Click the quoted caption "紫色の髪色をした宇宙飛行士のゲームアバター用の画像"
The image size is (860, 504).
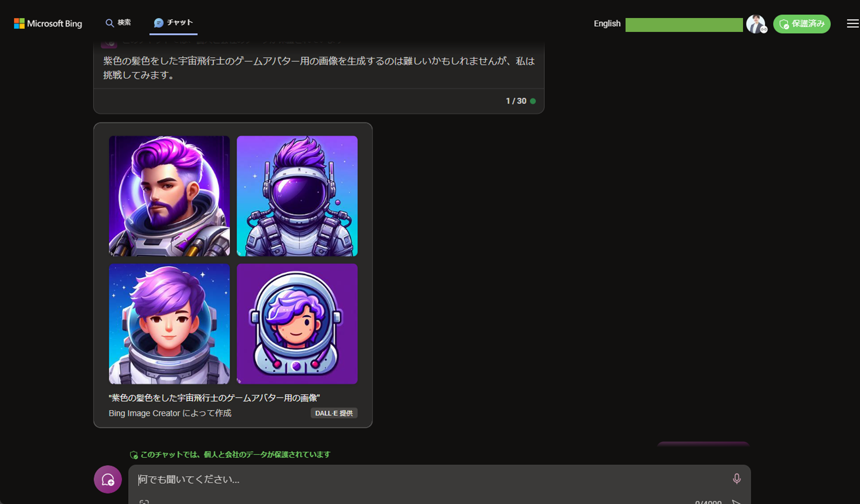click(214, 398)
